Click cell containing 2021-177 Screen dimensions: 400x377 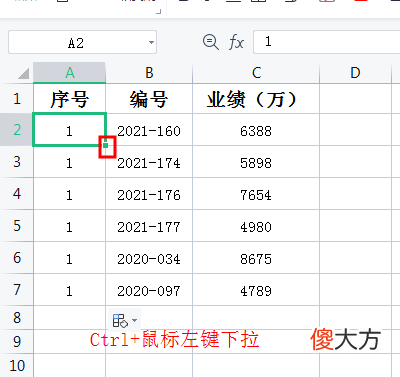[x=149, y=226]
